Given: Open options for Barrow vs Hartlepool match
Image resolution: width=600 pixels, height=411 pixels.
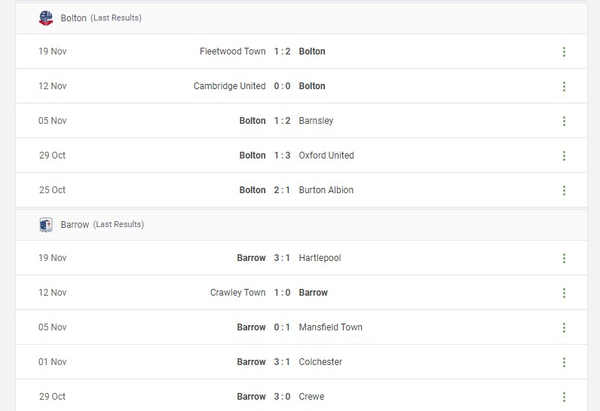Looking at the screenshot, I should pos(564,259).
